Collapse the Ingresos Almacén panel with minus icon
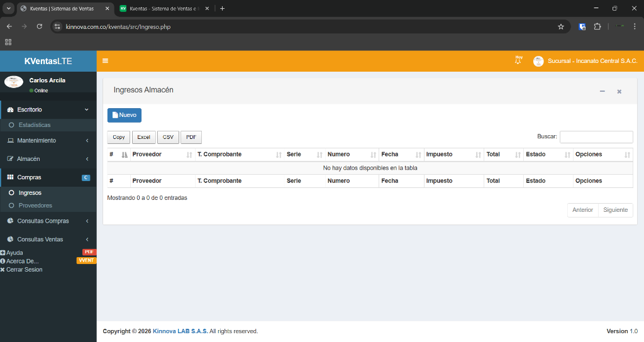 coord(602,91)
